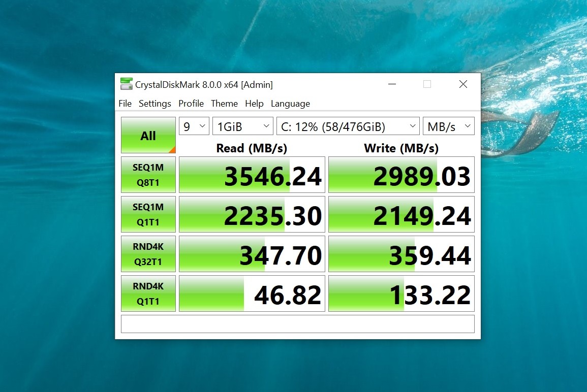Open the MB/s unit dropdown
The height and width of the screenshot is (392, 587).
(448, 126)
